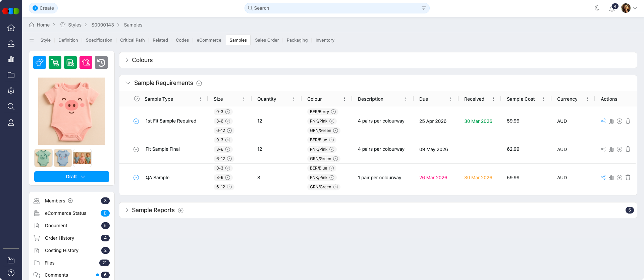Viewport: 644px width, 280px height.
Task: Go to Home in the left sidebar
Action: pos(11,28)
